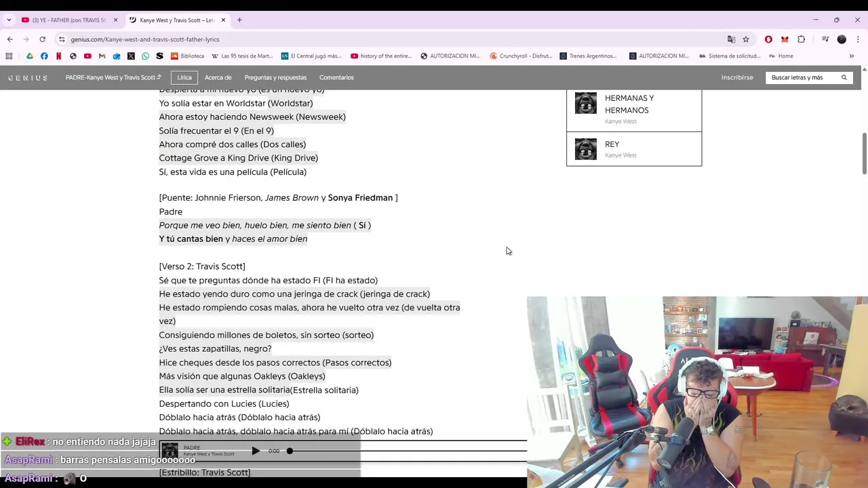This screenshot has width=868, height=488.
Task: Open the Netflix bookmark
Action: (x=58, y=56)
